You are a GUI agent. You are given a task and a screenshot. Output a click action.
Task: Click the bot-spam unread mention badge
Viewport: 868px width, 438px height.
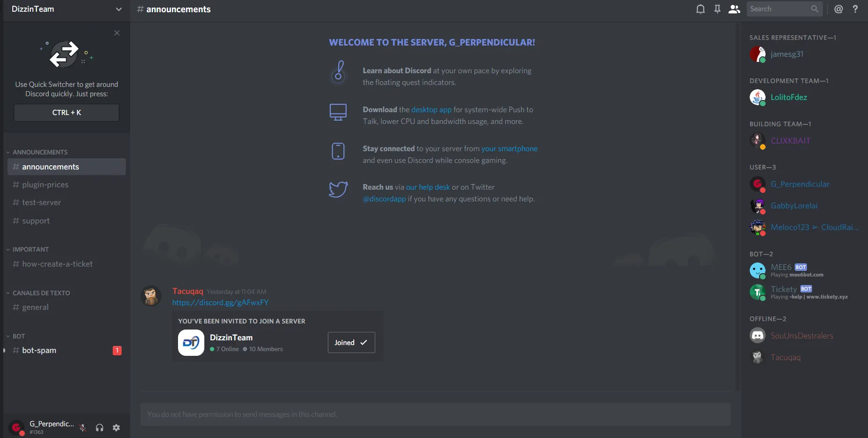pos(117,350)
